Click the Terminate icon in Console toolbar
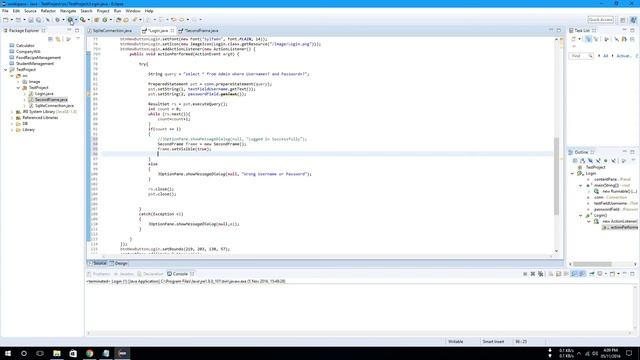The image size is (640, 360). click(525, 274)
